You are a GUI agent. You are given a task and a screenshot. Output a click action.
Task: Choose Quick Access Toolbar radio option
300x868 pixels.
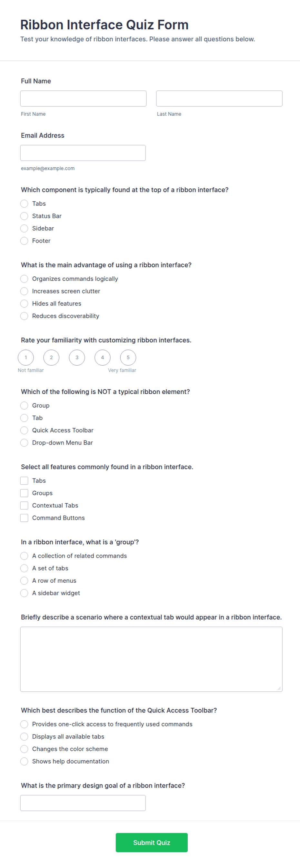[x=24, y=430]
